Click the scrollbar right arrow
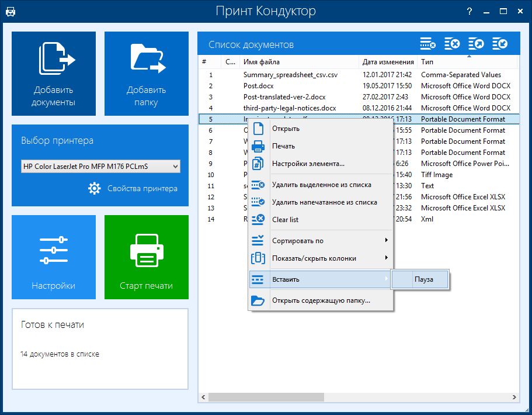This screenshot has width=532, height=415. pyautogui.click(x=514, y=397)
